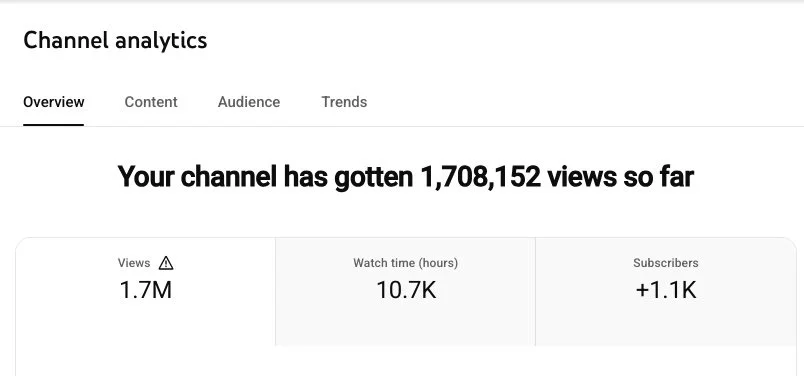This screenshot has width=804, height=376.
Task: Click the Subscribers metric label
Action: pyautogui.click(x=666, y=263)
